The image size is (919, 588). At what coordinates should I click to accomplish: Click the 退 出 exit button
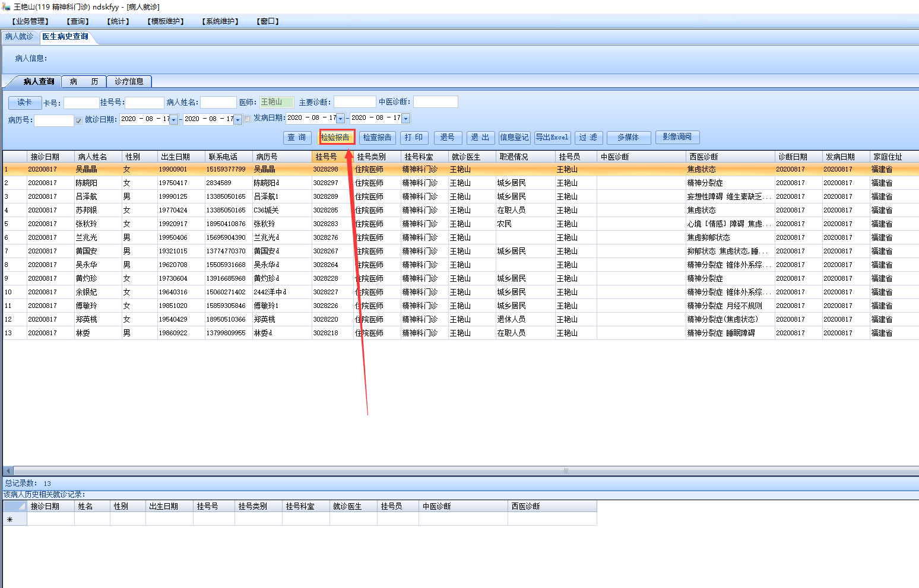click(480, 138)
